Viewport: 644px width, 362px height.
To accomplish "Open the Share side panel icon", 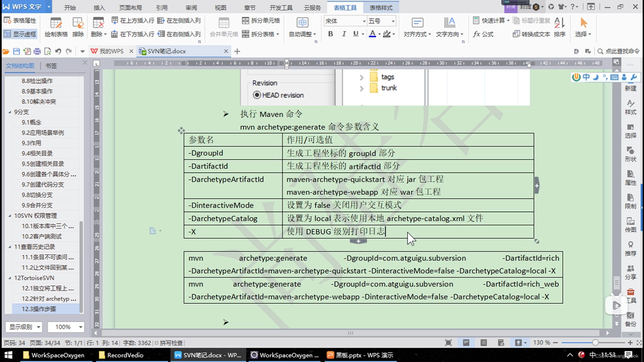I will tap(630, 272).
